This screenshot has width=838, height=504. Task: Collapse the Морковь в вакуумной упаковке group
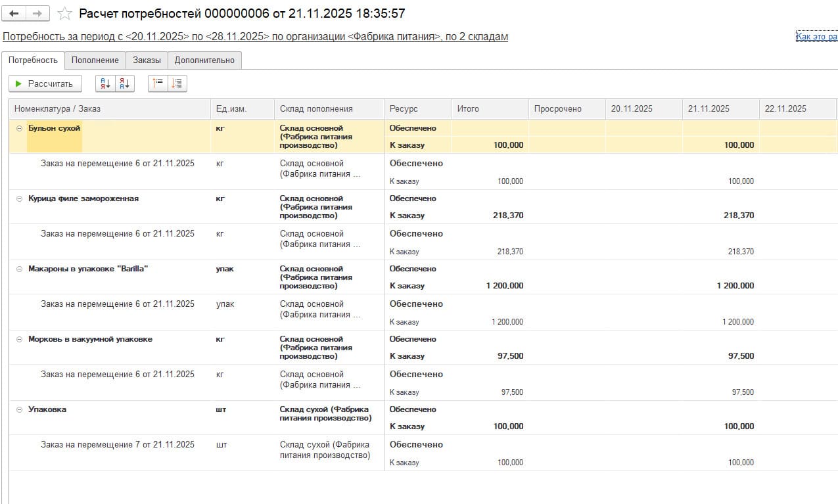(19, 339)
